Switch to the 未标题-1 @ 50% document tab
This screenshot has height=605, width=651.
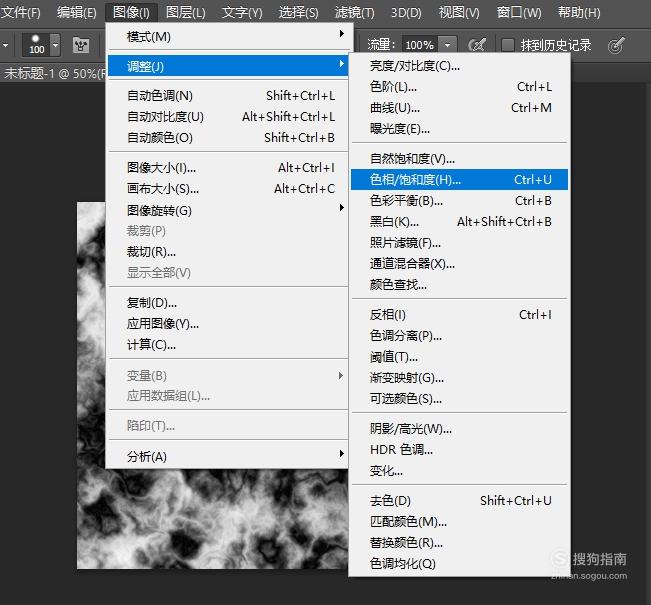click(53, 73)
